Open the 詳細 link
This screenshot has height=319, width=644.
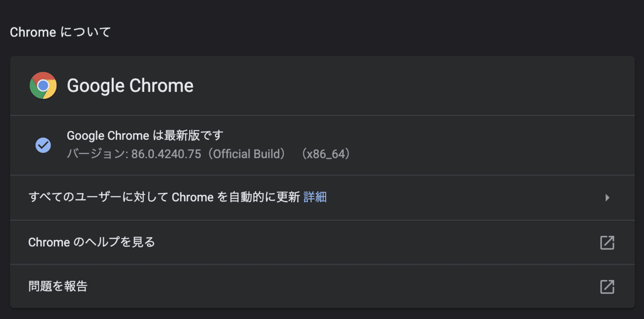tap(315, 197)
